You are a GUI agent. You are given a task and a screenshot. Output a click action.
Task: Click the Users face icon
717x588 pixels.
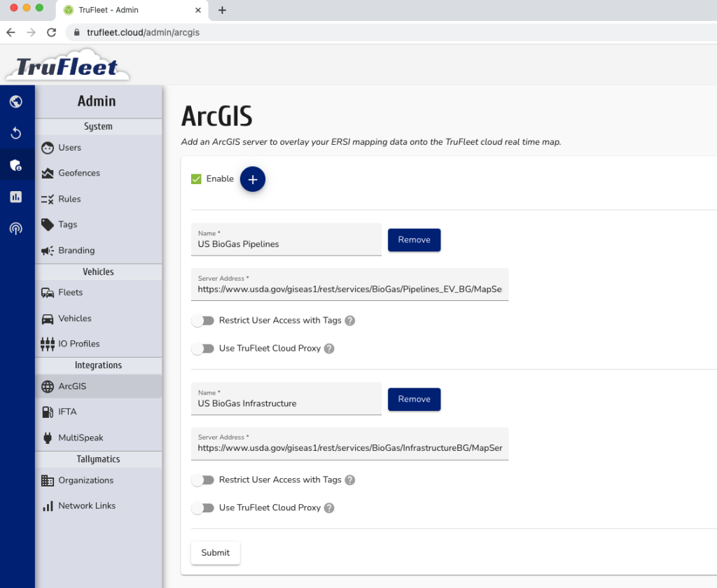click(48, 148)
